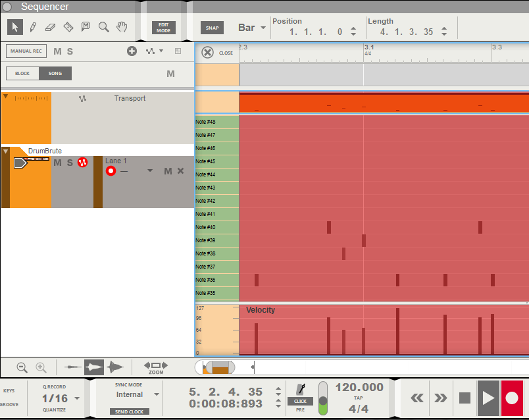The width and height of the screenshot is (529, 420).
Task: Click the tallest velocity bar in Velocity lane
Action: [398, 331]
